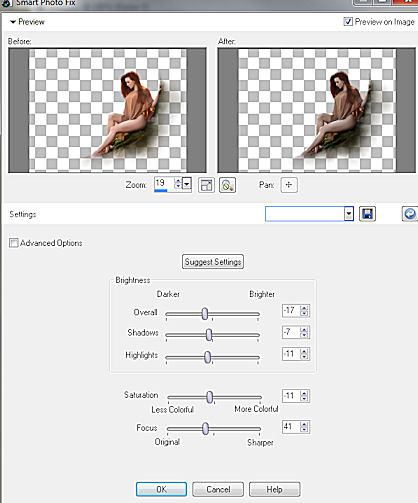Click the Fit image to window icon
This screenshot has height=503, width=418.
click(x=206, y=185)
